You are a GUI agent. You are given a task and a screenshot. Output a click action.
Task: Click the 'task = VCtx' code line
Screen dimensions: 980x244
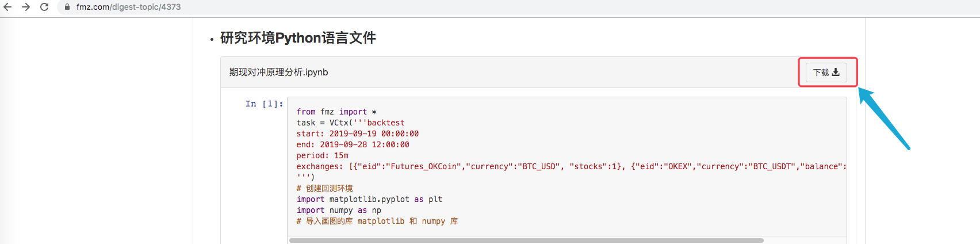(350, 123)
